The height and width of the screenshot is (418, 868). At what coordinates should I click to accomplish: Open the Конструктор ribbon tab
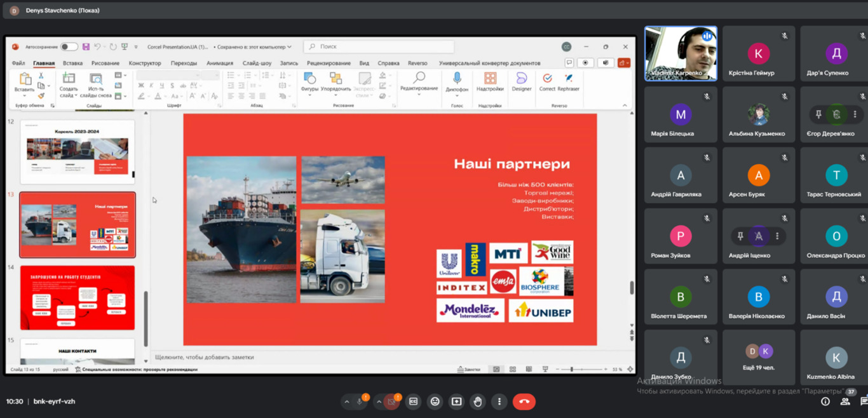point(145,64)
